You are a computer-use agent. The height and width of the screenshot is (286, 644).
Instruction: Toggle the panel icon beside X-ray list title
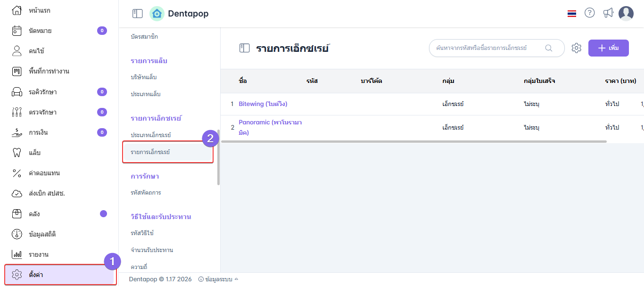[x=244, y=48]
